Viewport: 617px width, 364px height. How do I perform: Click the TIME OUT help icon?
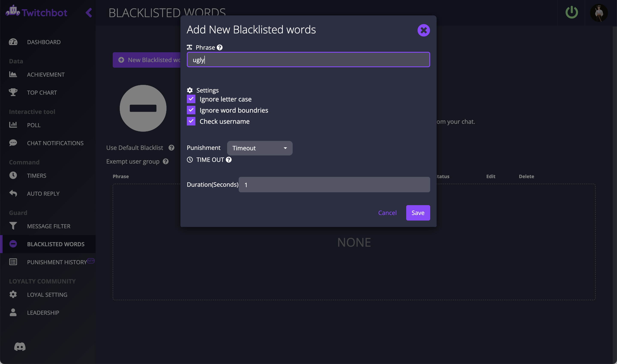coord(229,160)
